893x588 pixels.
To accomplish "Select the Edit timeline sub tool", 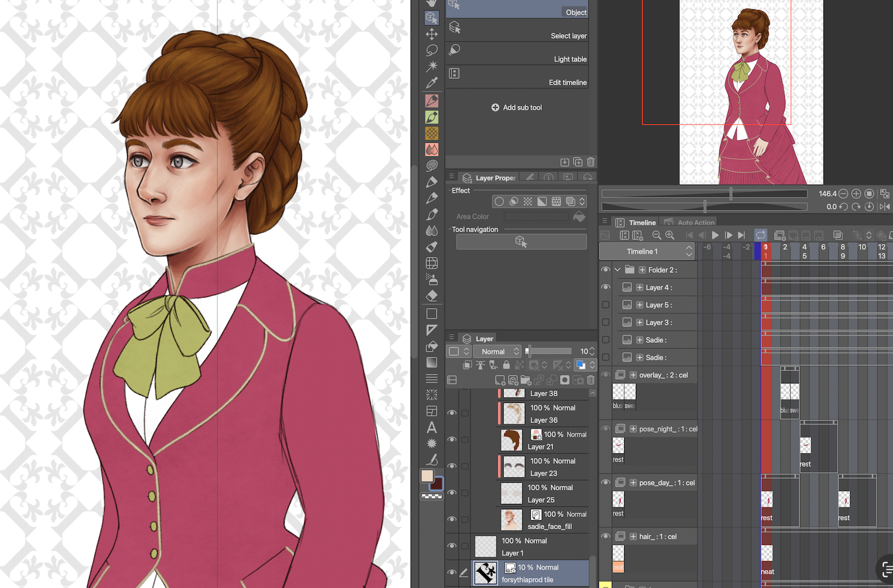I will pyautogui.click(x=517, y=76).
